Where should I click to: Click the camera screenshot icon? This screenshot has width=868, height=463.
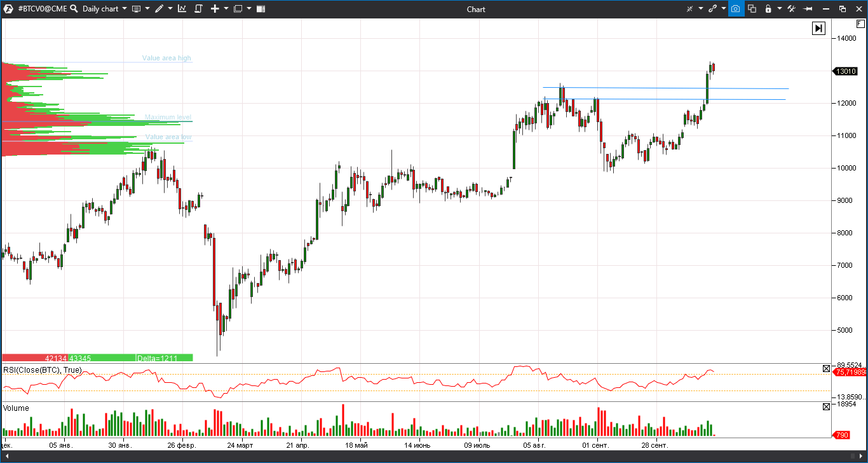(x=735, y=9)
